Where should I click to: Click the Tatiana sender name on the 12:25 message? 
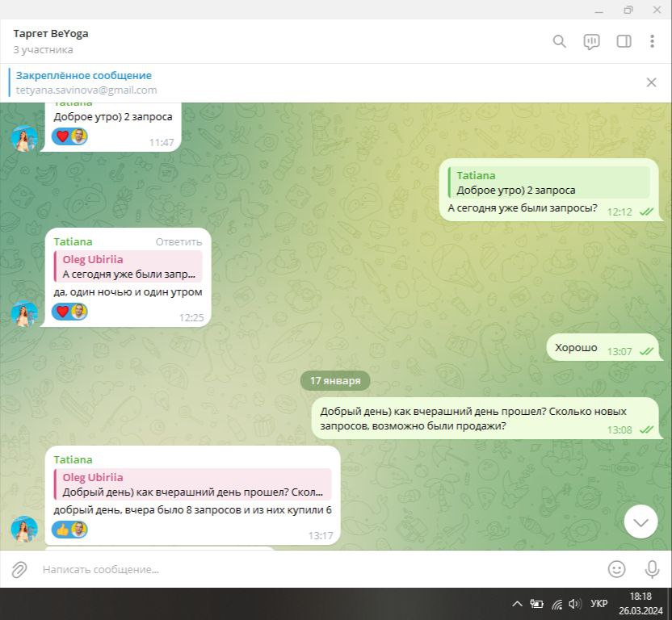[x=73, y=241]
